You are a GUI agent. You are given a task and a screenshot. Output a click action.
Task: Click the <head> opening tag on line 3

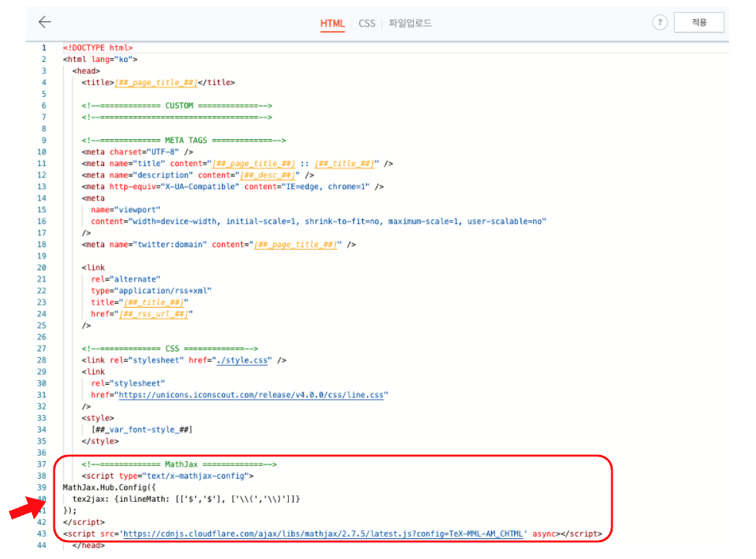(x=86, y=71)
